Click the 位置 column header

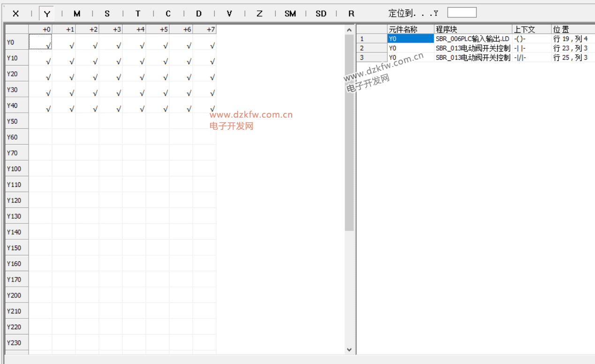tap(572, 30)
